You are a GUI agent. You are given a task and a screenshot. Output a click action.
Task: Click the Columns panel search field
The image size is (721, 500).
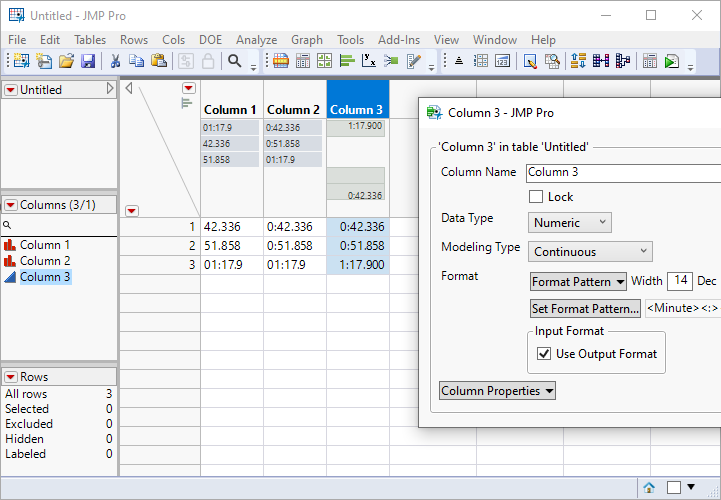coord(59,225)
